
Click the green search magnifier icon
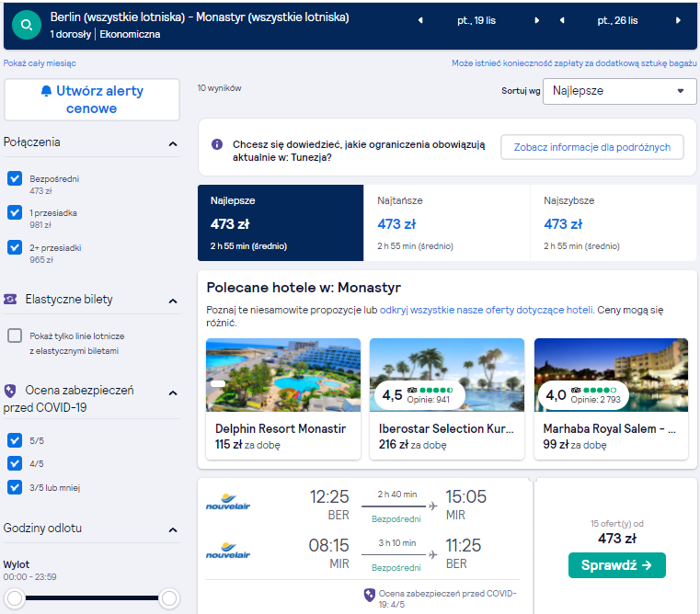27,25
